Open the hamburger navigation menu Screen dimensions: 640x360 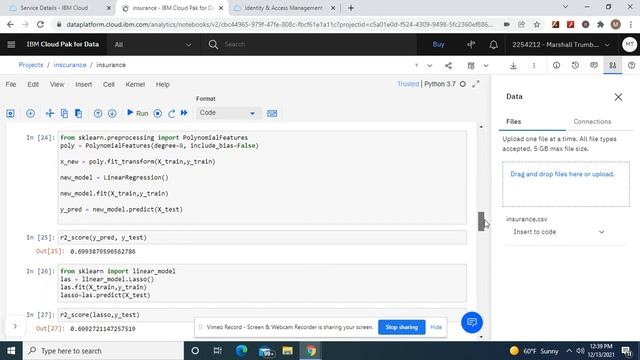pyautogui.click(x=11, y=44)
